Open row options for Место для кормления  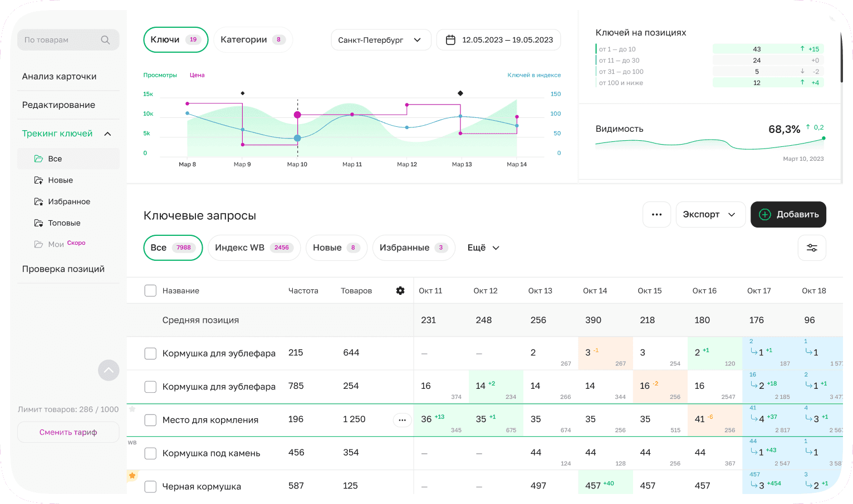point(402,420)
